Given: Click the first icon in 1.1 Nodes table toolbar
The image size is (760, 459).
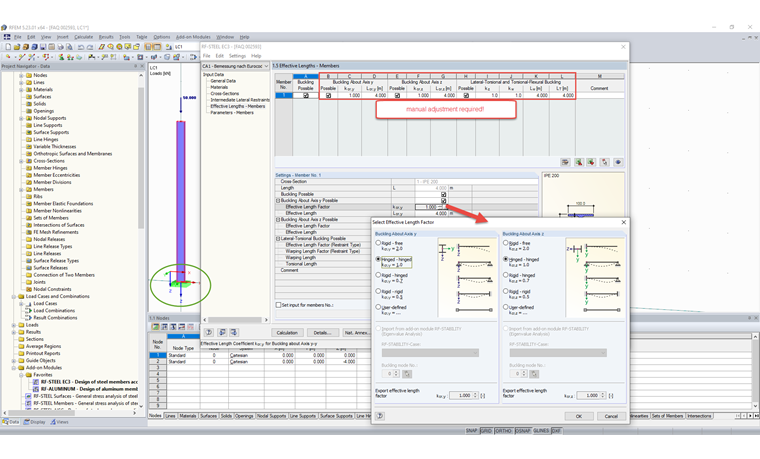Looking at the screenshot, I should (x=156, y=327).
